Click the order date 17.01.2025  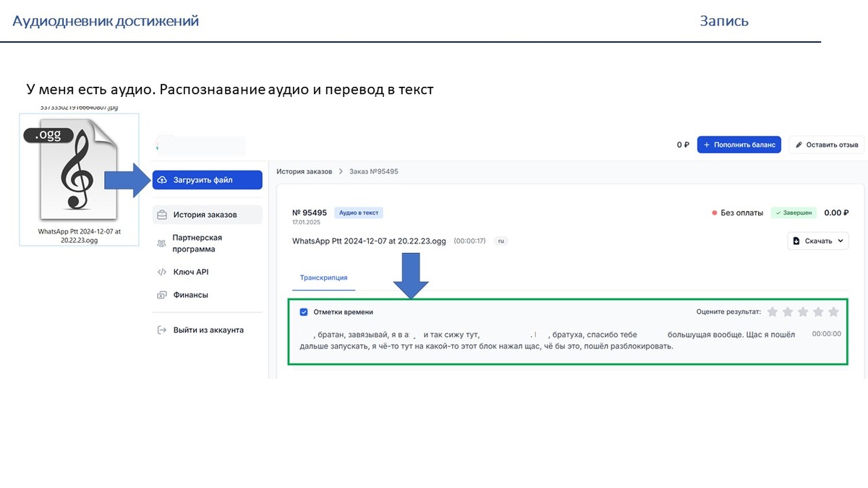305,223
